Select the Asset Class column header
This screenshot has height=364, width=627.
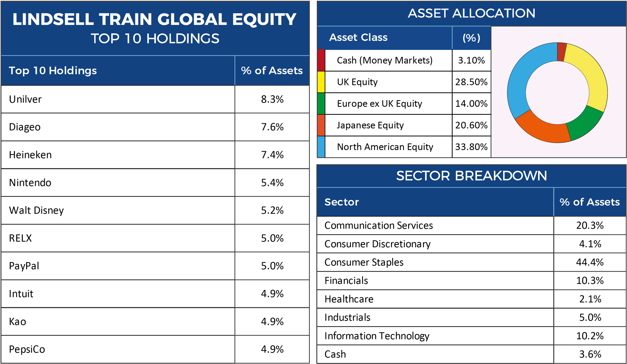(358, 38)
